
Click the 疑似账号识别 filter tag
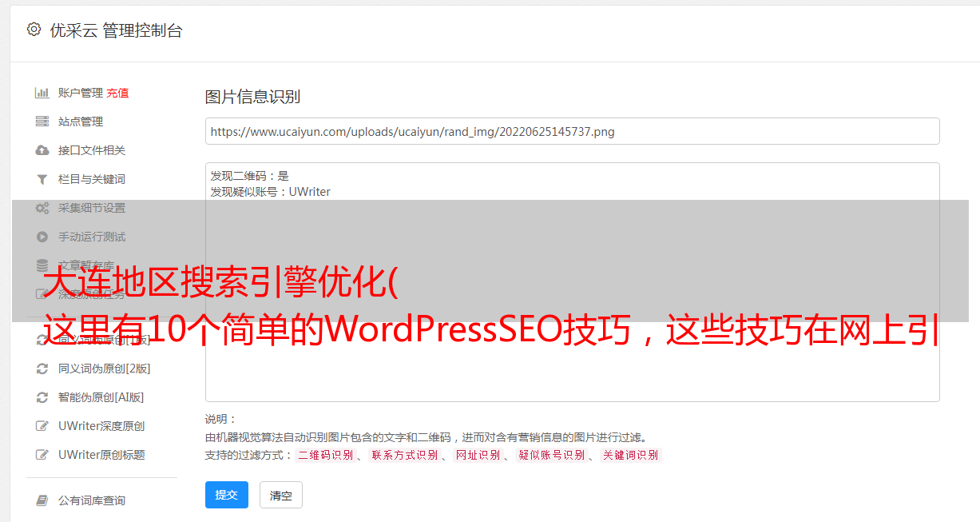[x=551, y=455]
